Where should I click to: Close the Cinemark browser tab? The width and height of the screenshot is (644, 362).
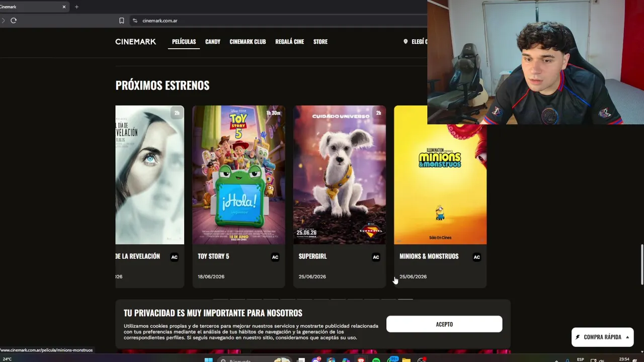(64, 7)
